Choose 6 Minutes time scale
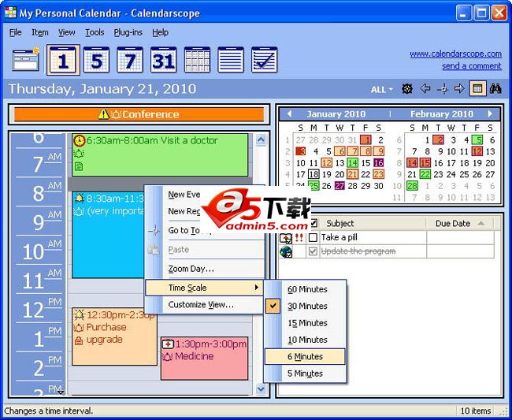This screenshot has height=420, width=512. 305,357
